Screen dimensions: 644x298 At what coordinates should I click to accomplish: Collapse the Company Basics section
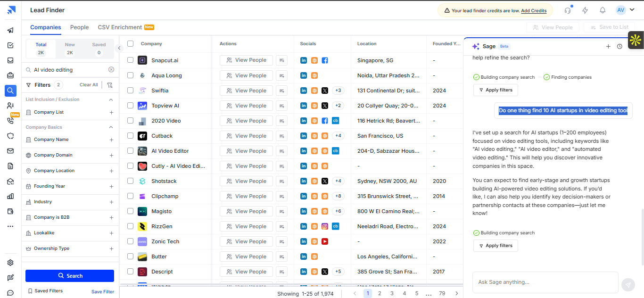111,127
